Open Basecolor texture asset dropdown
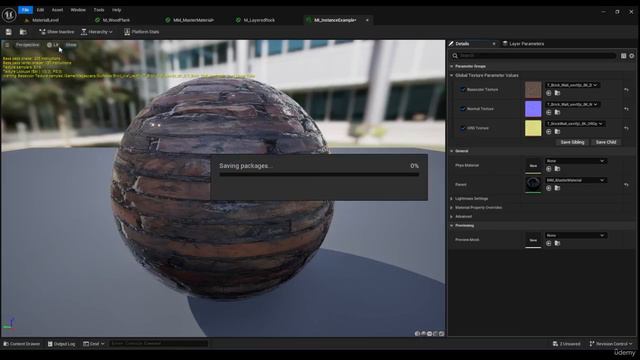 (x=572, y=85)
